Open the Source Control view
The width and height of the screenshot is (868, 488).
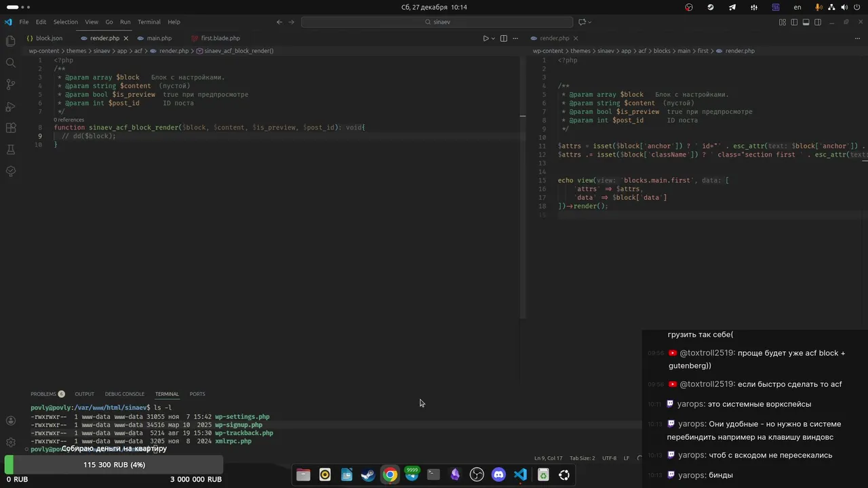[10, 85]
